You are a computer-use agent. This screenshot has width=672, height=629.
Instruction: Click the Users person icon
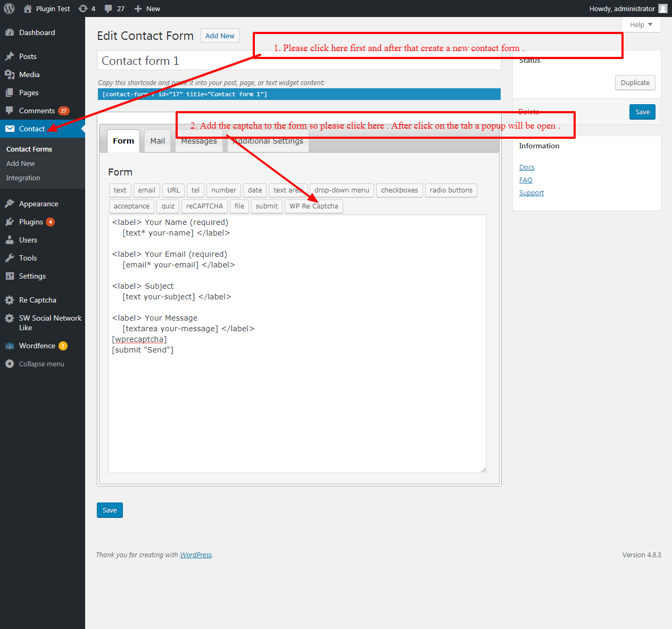pos(10,240)
